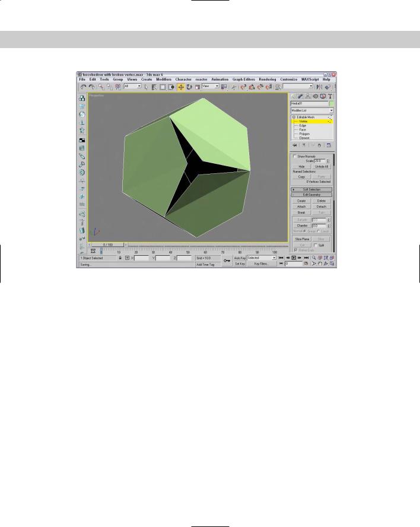
Task: Open the key filter Selected dropdown
Action: click(x=262, y=258)
